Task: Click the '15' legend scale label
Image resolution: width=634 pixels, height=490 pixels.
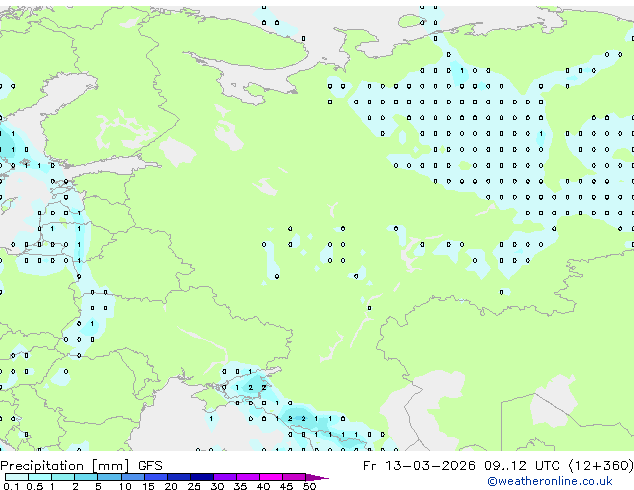Action: (148, 486)
